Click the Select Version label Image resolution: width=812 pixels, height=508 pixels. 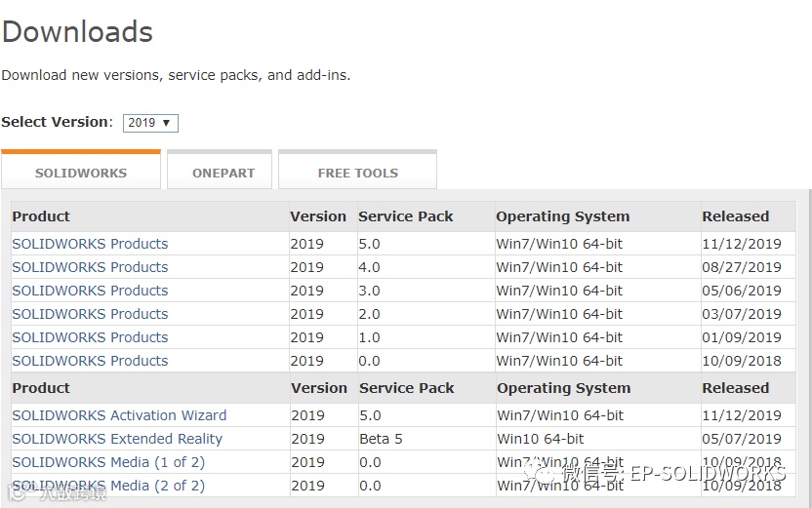click(x=57, y=122)
